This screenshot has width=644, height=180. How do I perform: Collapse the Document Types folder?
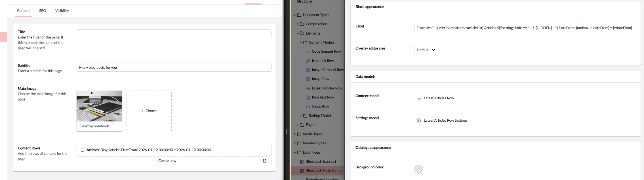[294, 15]
